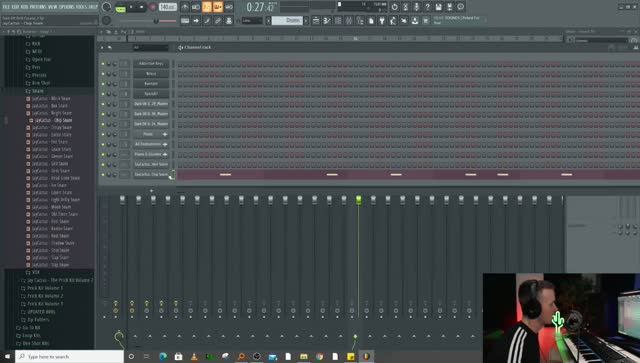Click the chain link toolbar icon

click(x=218, y=20)
